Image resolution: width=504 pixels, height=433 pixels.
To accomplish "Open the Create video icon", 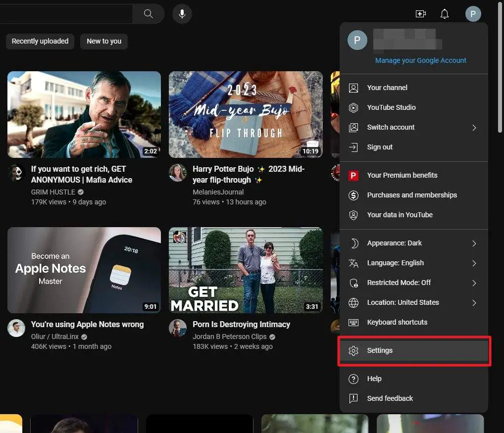I will 420,14.
